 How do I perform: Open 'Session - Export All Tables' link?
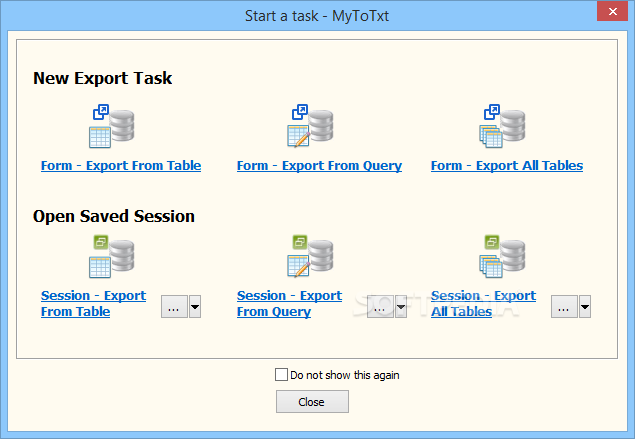[x=483, y=303]
